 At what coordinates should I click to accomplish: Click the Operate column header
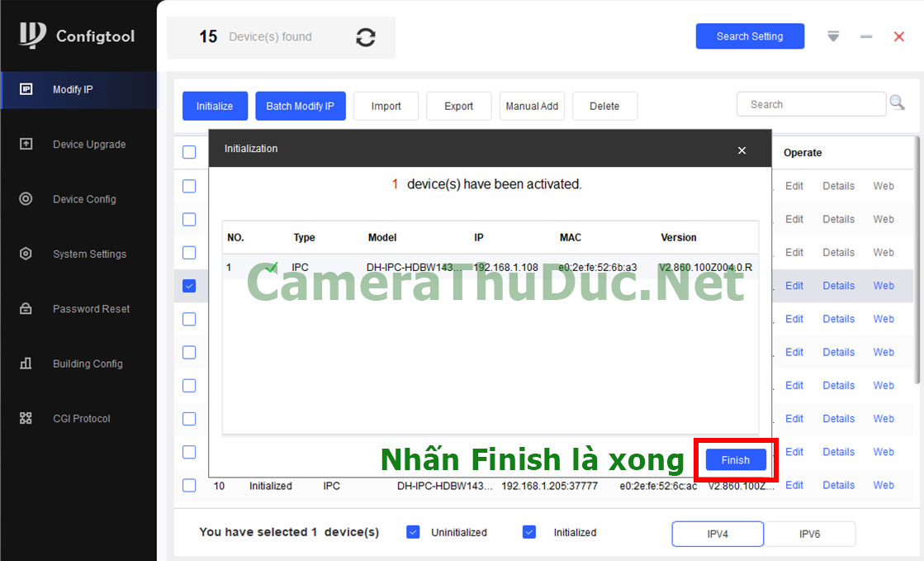(x=802, y=153)
